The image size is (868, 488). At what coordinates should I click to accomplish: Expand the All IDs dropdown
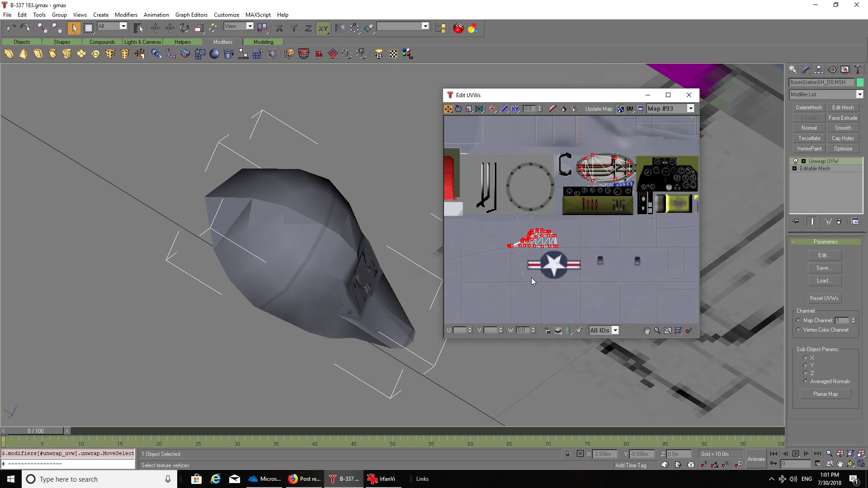(x=615, y=330)
